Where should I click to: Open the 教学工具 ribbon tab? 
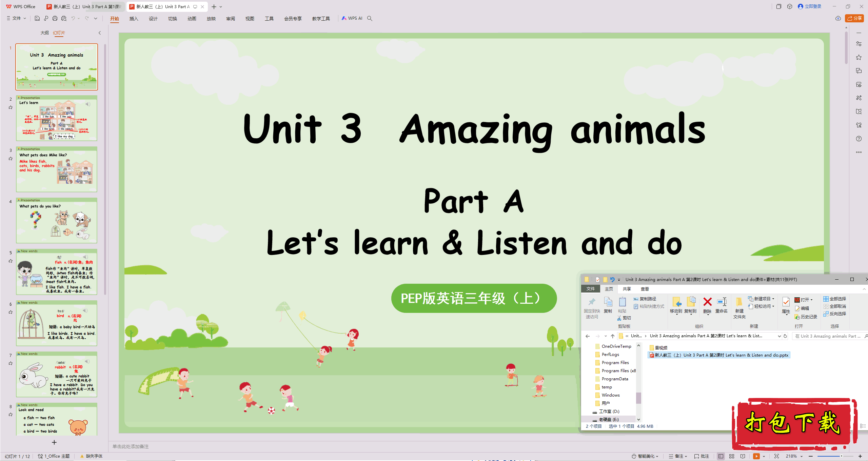(x=321, y=19)
